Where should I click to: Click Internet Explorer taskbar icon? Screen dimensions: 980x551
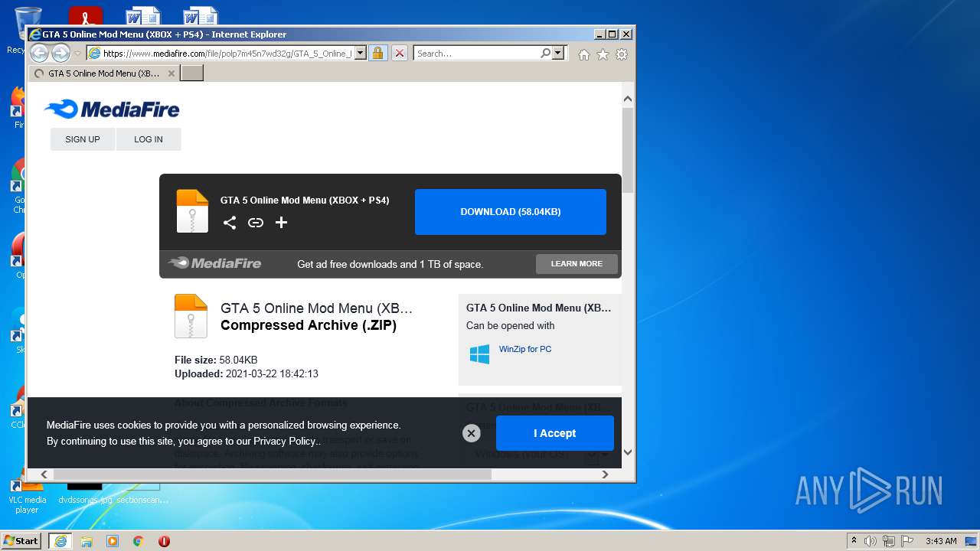click(x=60, y=541)
